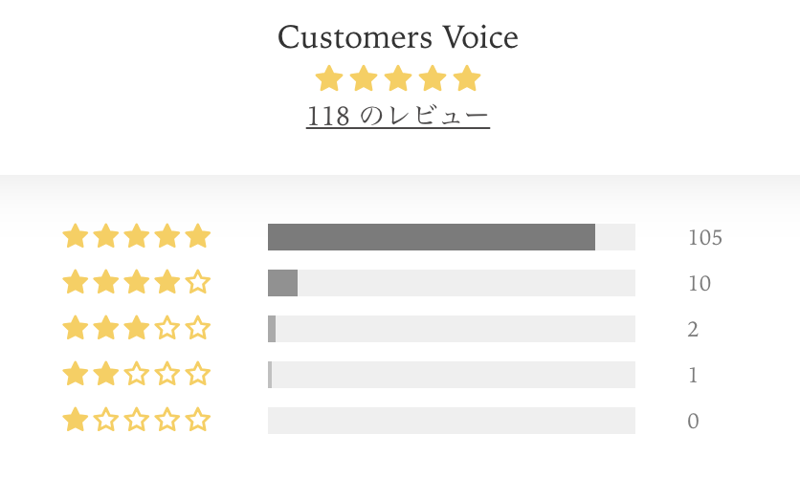Screen dimensions: 800x478
Task: Click the 1 review count
Action: pyautogui.click(x=693, y=375)
